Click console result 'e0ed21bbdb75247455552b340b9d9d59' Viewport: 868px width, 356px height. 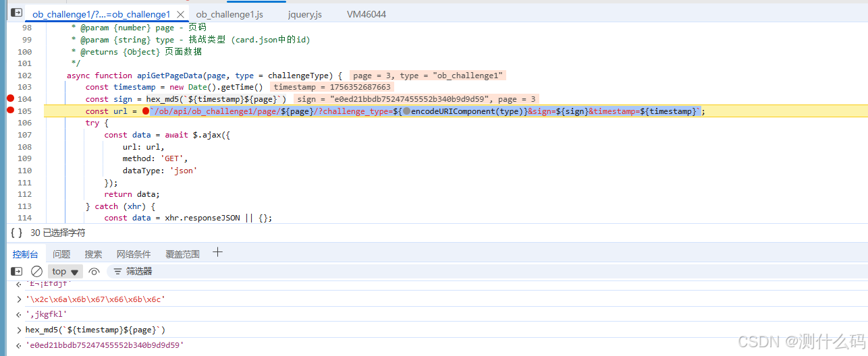pyautogui.click(x=105, y=345)
